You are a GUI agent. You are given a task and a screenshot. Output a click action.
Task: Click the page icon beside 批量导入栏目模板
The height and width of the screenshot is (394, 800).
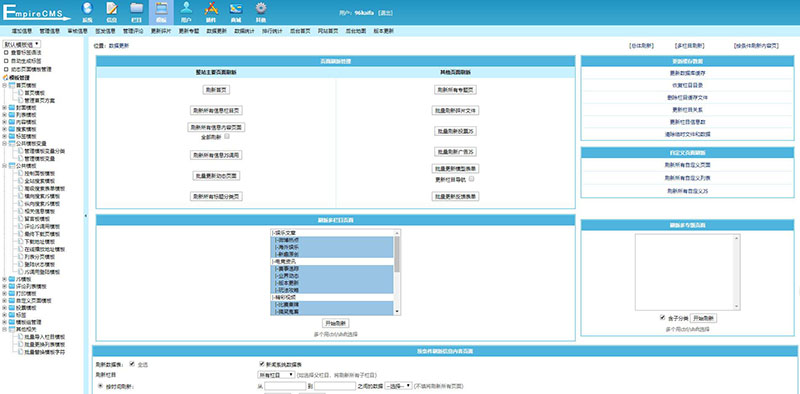point(20,337)
